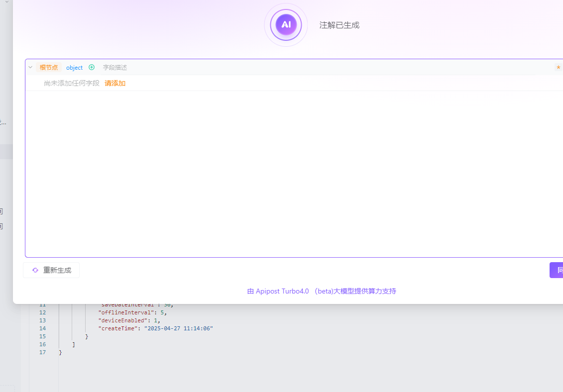Image resolution: width=563 pixels, height=392 pixels.
Task: Focus the 字段描述 input field
Action: tap(115, 68)
